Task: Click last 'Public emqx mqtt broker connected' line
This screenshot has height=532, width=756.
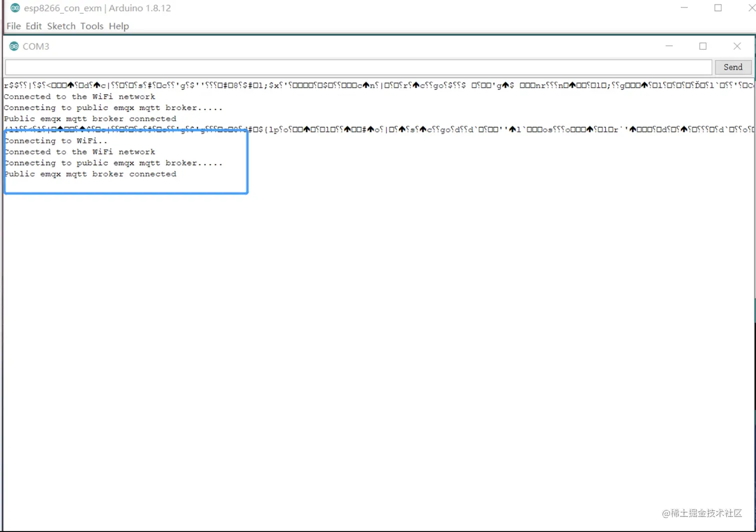Action: 90,174
